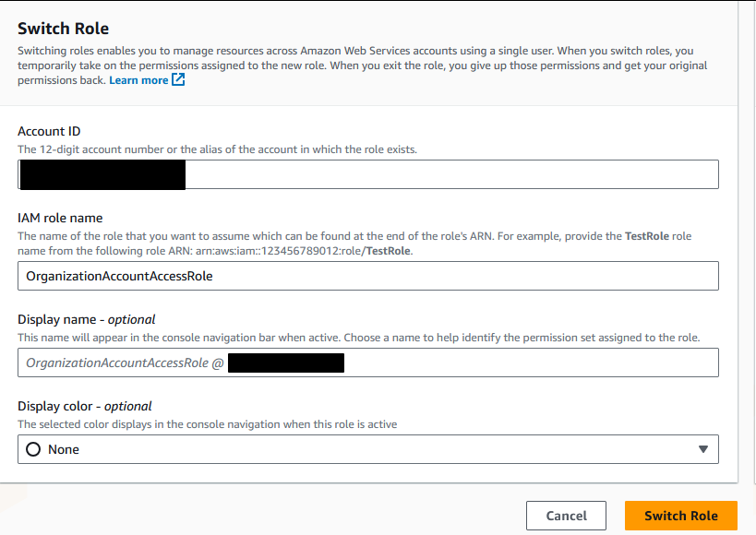The width and height of the screenshot is (756, 535).
Task: Select the console navigation bar description text
Action: (359, 338)
